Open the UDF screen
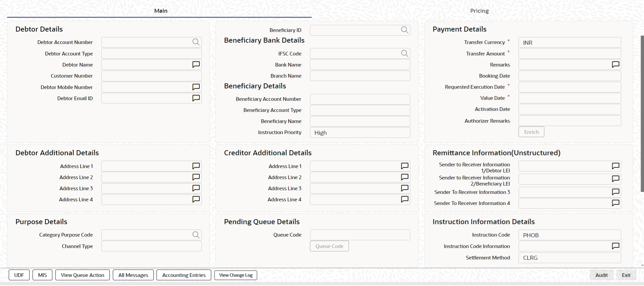Screen dimensions: 644x286 tap(19, 275)
